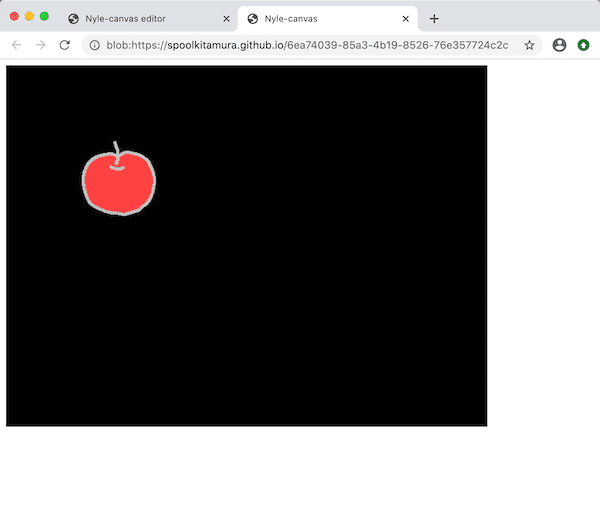Reload the page with the refresh icon

point(65,45)
